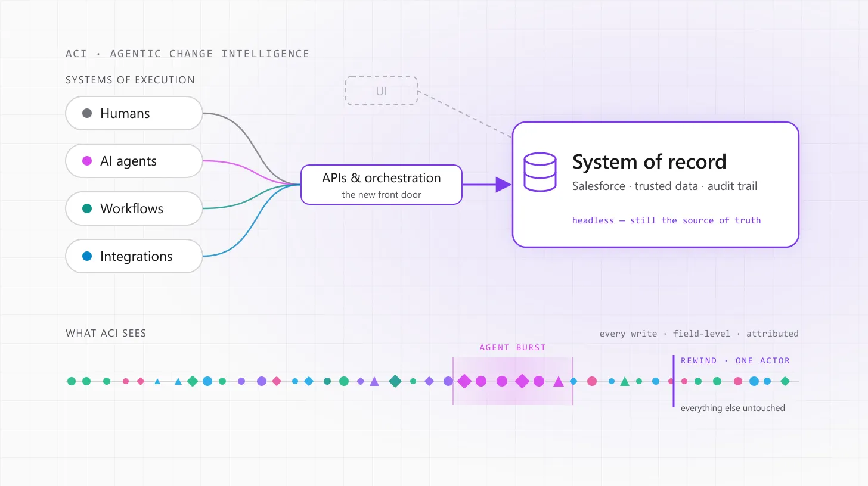This screenshot has height=486, width=868.
Task: Click "Salesforce · trusted data · audit trail" text
Action: point(665,186)
